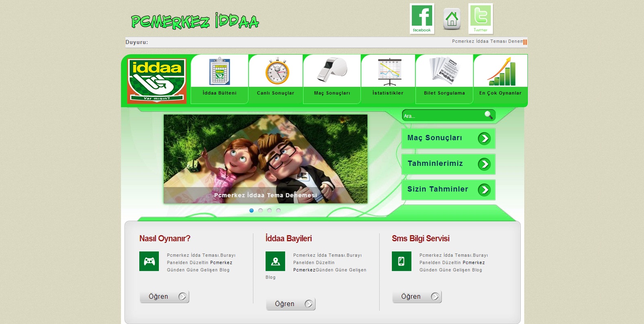The width and height of the screenshot is (644, 324).
Task: Select the second slider dot
Action: (x=260, y=211)
